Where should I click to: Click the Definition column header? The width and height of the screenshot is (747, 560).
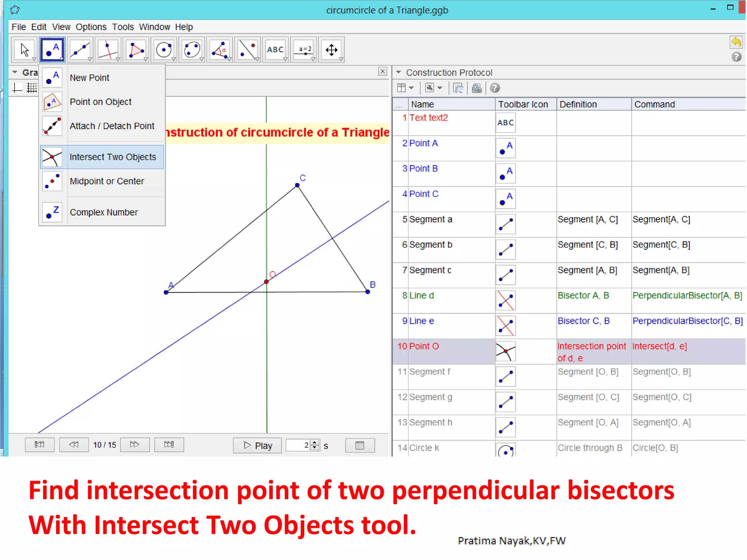click(594, 104)
